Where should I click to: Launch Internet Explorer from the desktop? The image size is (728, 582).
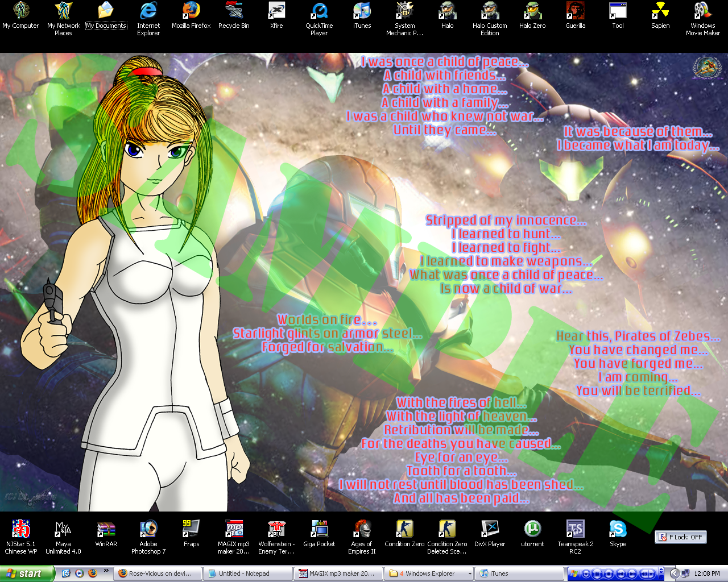(x=148, y=19)
